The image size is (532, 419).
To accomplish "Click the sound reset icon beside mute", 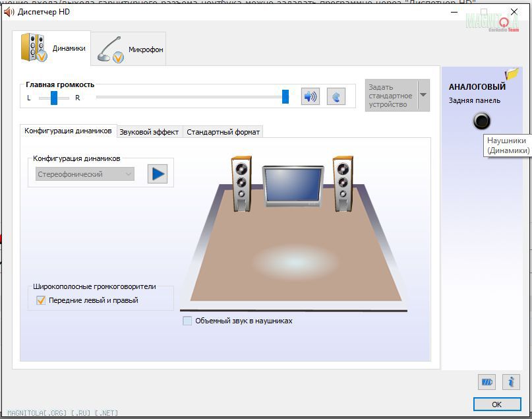I will (336, 96).
